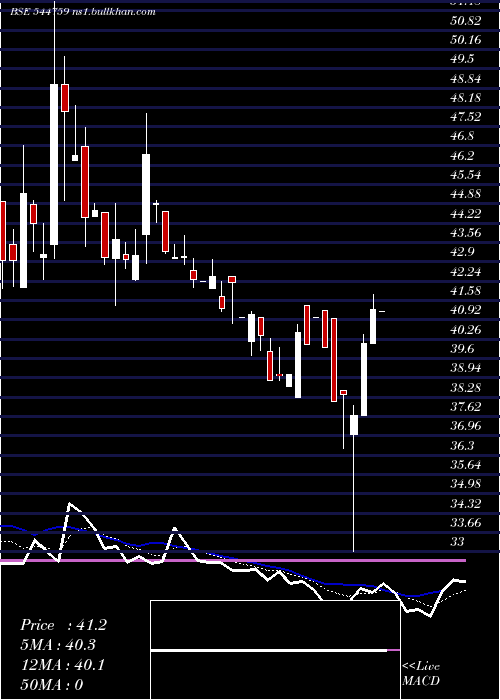The height and width of the screenshot is (700, 500).
Task: Click the 38.28 price axis label
Action: tap(466, 388)
